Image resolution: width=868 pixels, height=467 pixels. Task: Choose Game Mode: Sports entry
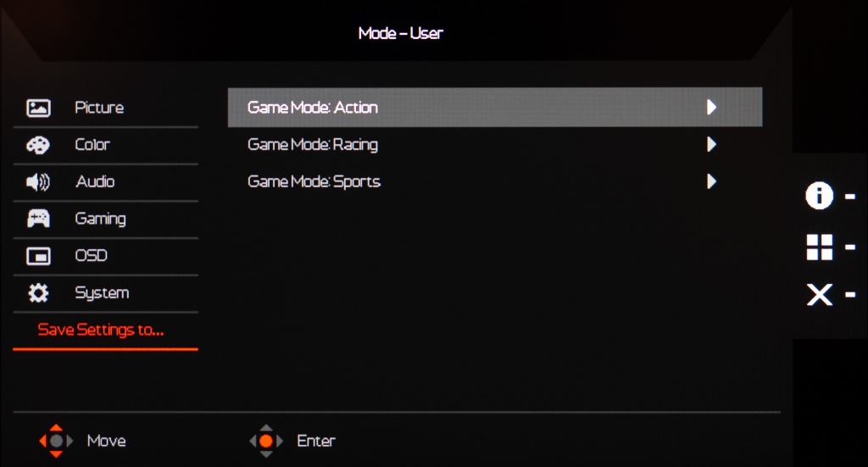tap(495, 181)
